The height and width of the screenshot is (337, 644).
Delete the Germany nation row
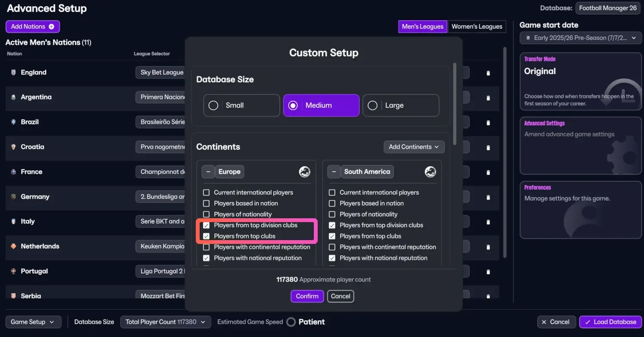click(x=488, y=197)
